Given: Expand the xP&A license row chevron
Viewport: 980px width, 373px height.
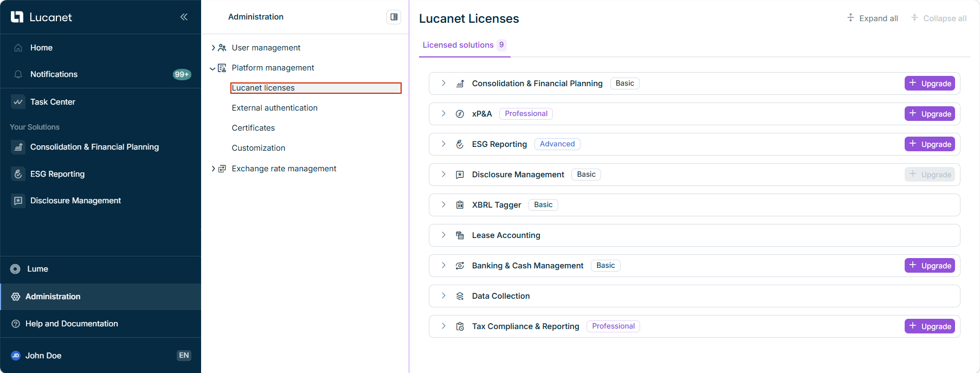Looking at the screenshot, I should [x=443, y=113].
